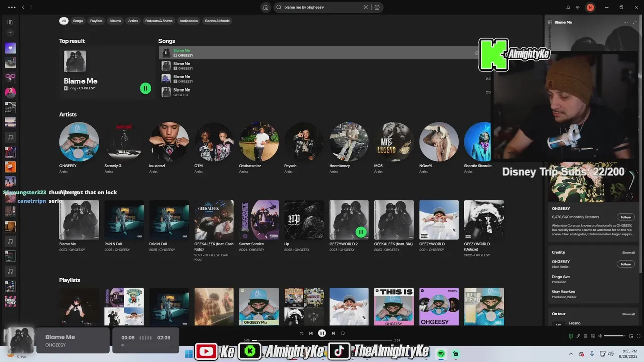Skip to the previous track

tap(311, 333)
